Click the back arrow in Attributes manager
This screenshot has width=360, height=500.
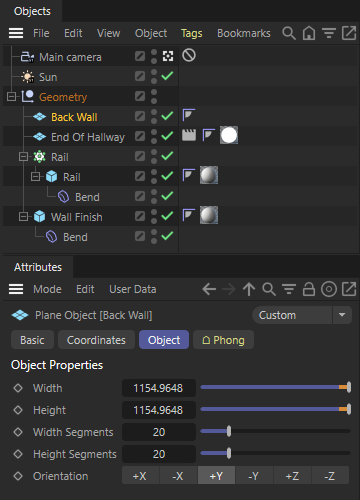point(209,289)
